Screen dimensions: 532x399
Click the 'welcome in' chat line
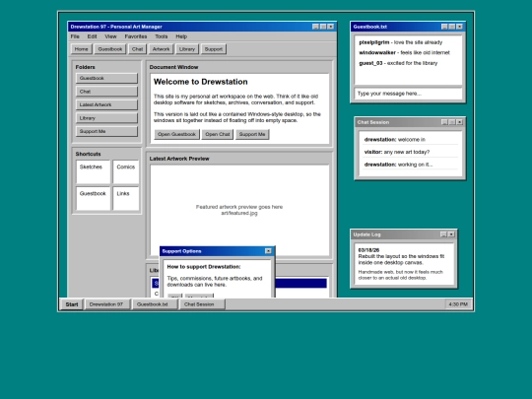(411, 140)
